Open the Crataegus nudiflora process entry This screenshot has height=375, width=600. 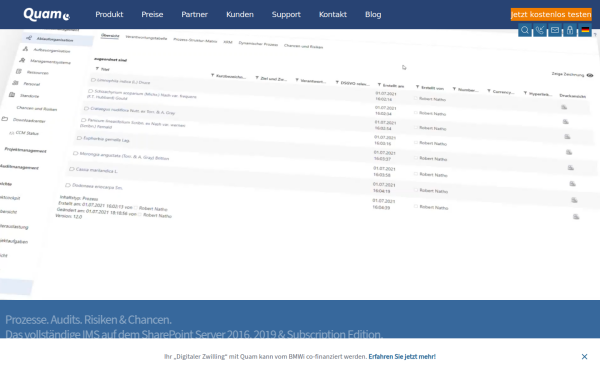133,111
